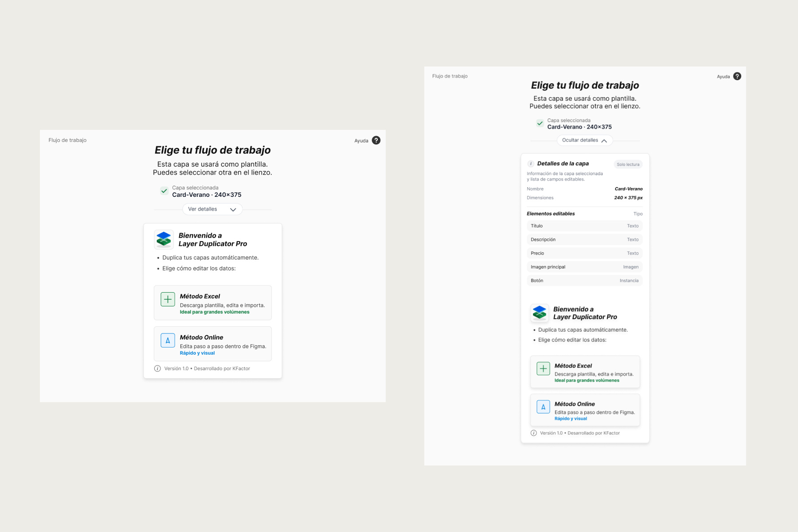
Task: Click the 'Rápido y visual' text in the right panel
Action: tap(571, 419)
